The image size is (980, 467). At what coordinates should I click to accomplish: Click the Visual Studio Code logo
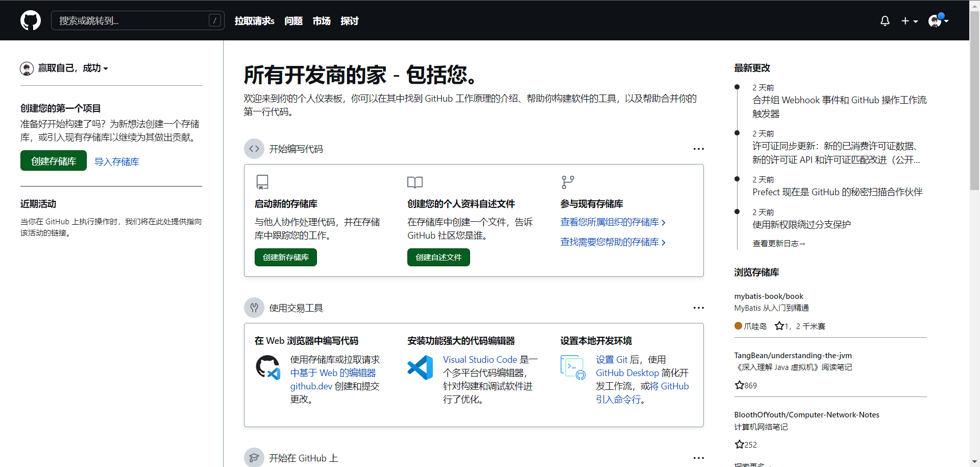(x=420, y=367)
